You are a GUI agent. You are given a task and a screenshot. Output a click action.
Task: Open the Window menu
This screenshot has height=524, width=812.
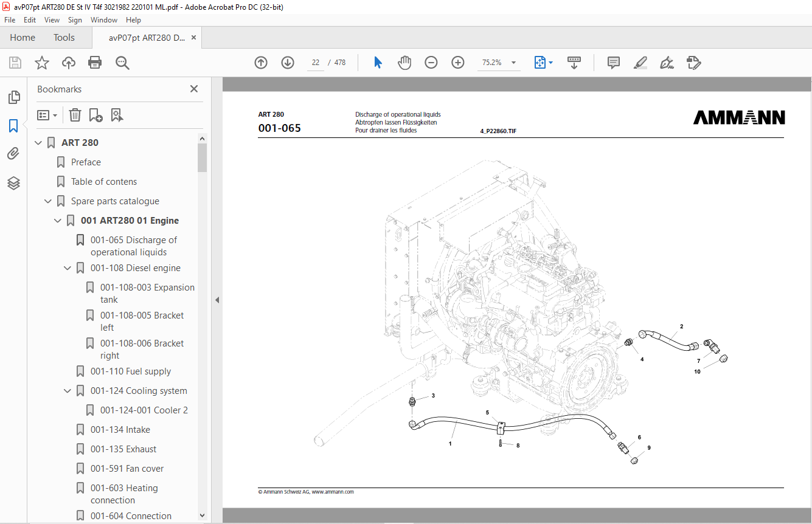(104, 20)
